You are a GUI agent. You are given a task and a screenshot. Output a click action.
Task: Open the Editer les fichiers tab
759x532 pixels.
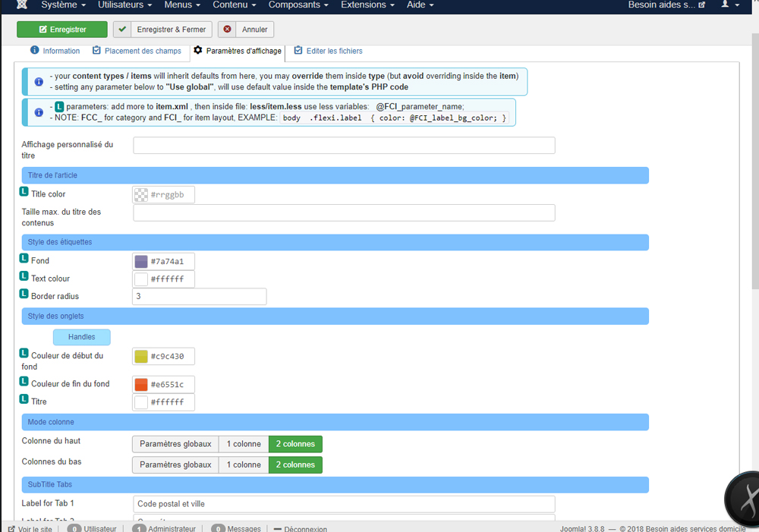[328, 51]
